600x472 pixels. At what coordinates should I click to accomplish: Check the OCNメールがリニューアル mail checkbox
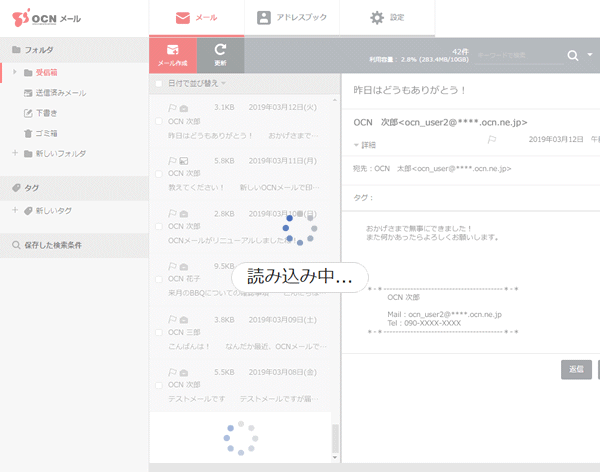[158, 227]
